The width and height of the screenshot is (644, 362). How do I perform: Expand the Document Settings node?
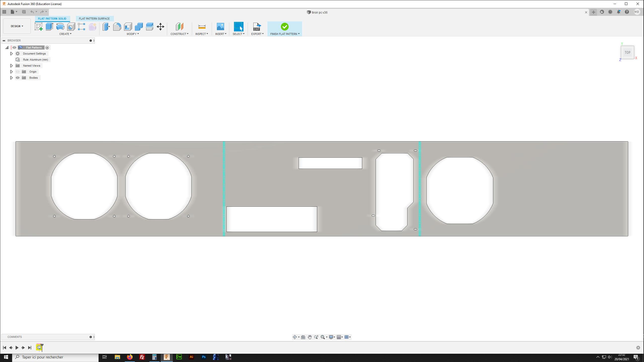coord(11,54)
